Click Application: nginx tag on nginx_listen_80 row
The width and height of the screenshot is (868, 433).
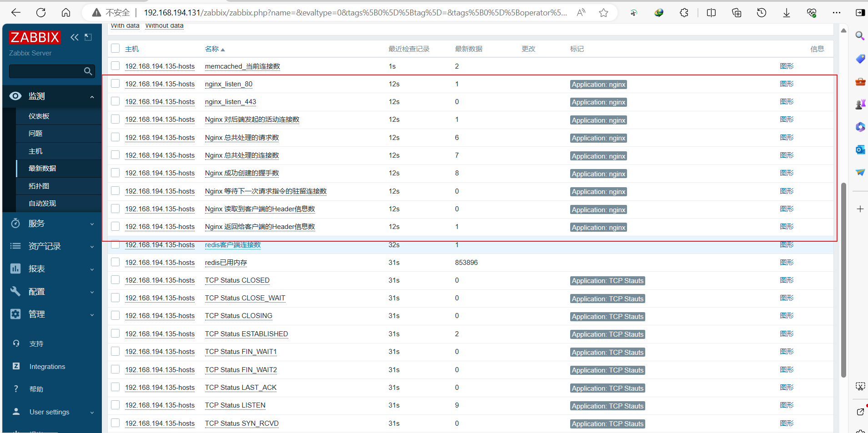pos(598,85)
